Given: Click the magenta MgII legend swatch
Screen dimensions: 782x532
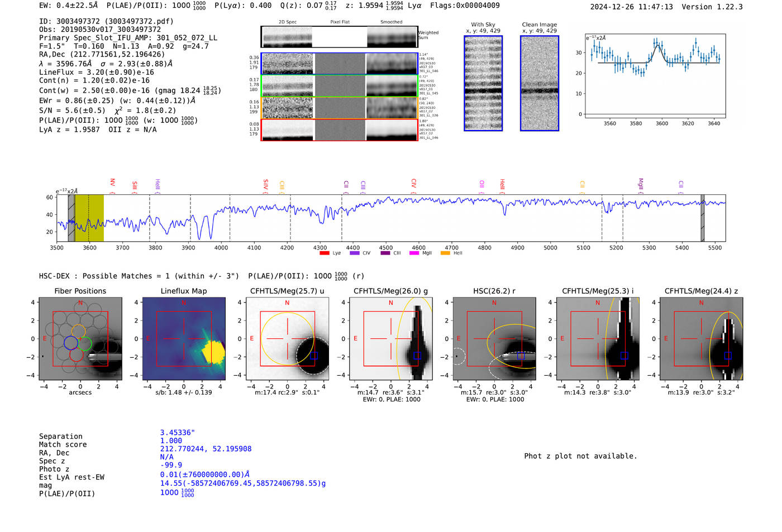Looking at the screenshot, I should tap(414, 253).
